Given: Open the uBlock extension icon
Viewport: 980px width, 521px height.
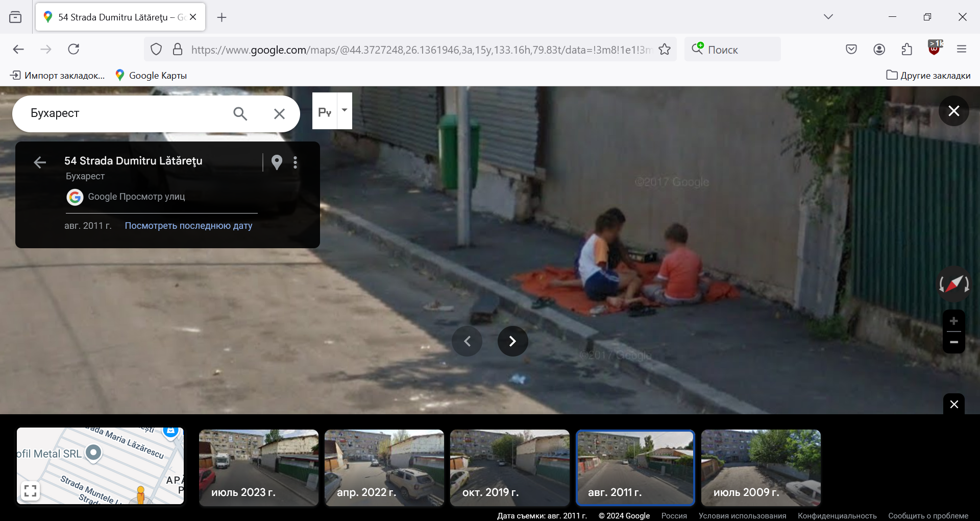Looking at the screenshot, I should point(935,48).
